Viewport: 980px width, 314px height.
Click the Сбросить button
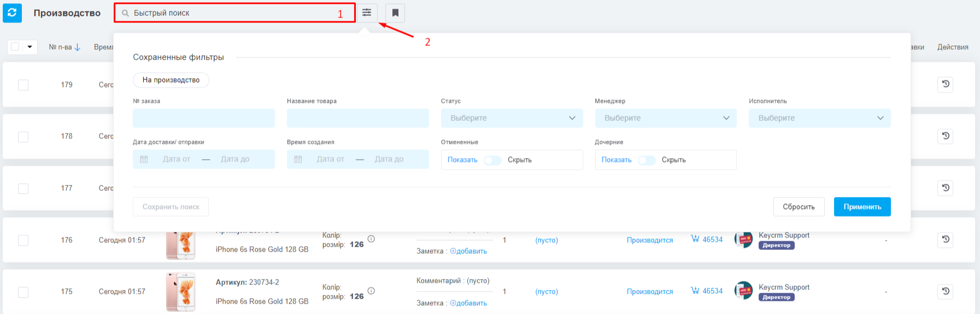tap(799, 207)
